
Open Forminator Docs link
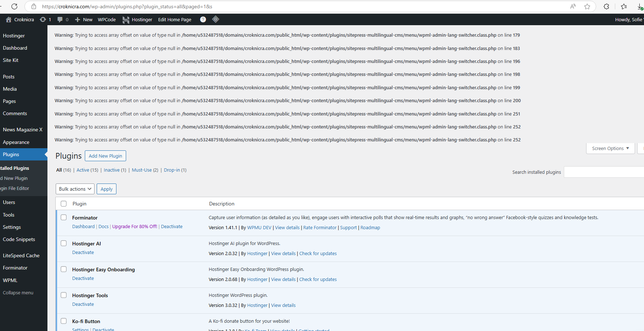click(103, 226)
